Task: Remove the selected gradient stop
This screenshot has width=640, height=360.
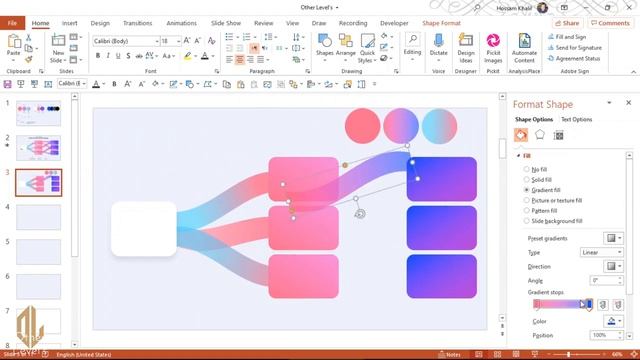Action: click(x=618, y=304)
